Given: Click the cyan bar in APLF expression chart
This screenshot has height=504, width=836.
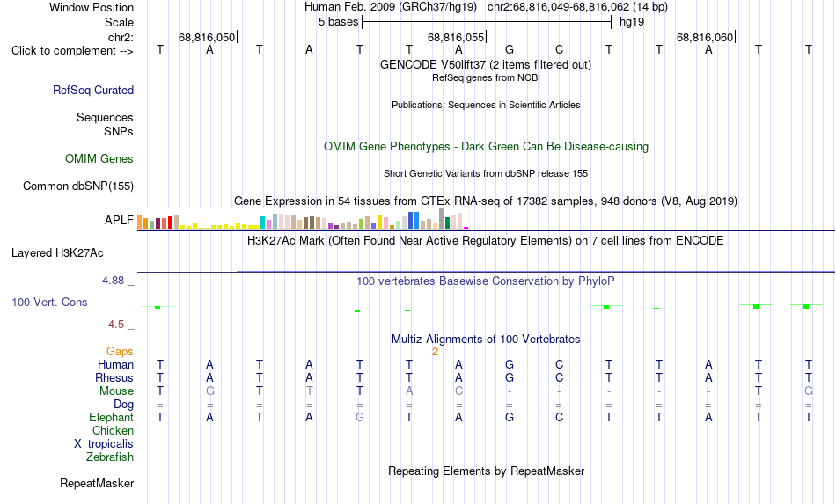Looking at the screenshot, I should click(x=262, y=223).
